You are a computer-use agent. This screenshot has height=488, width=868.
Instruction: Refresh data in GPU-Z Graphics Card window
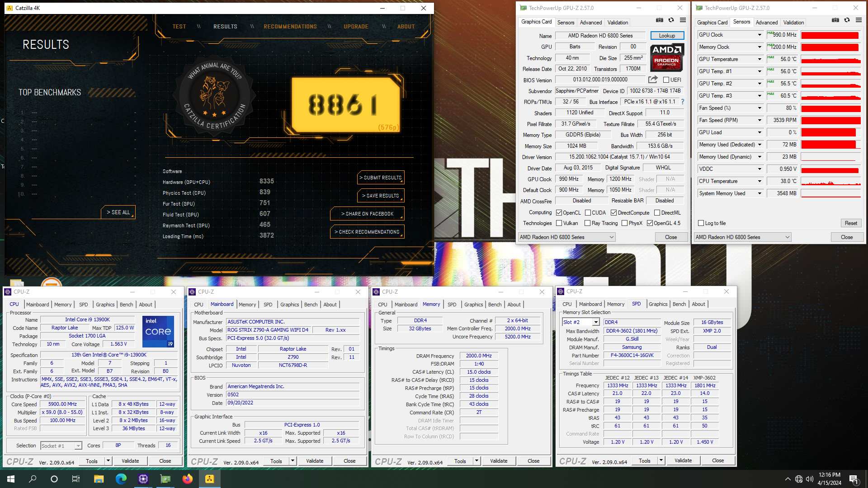[x=671, y=20]
